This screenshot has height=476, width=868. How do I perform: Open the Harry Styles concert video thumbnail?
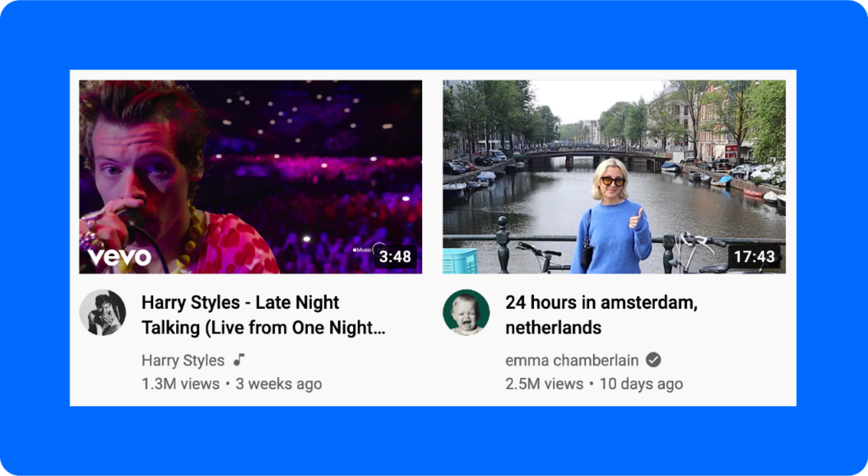click(x=250, y=177)
